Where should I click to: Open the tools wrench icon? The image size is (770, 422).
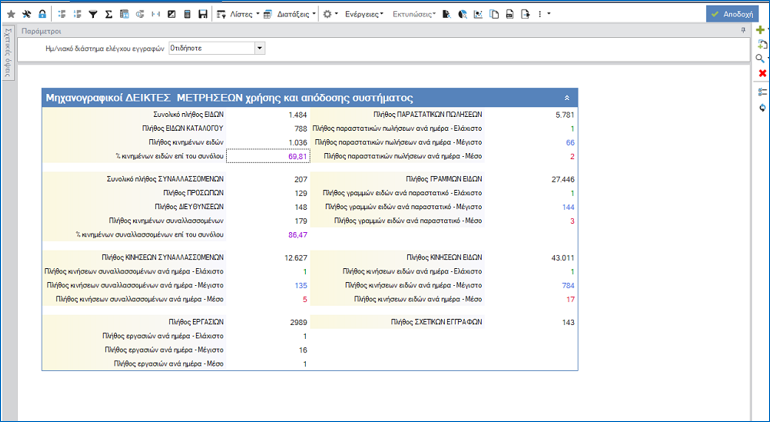pyautogui.click(x=27, y=14)
